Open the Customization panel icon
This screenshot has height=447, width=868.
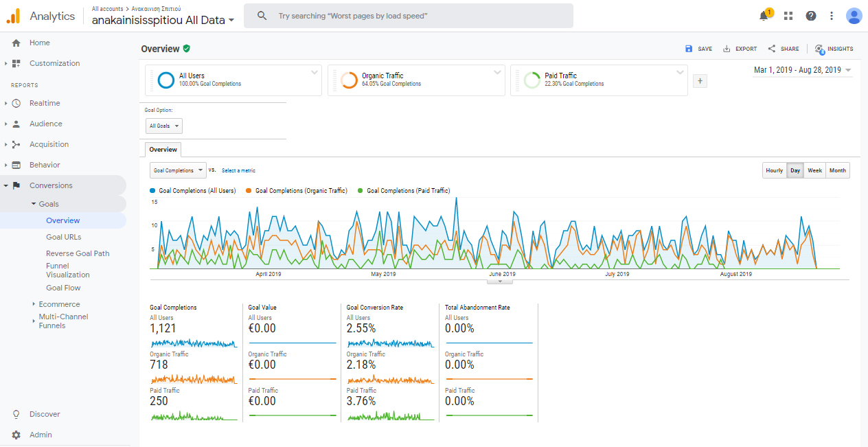(x=15, y=63)
